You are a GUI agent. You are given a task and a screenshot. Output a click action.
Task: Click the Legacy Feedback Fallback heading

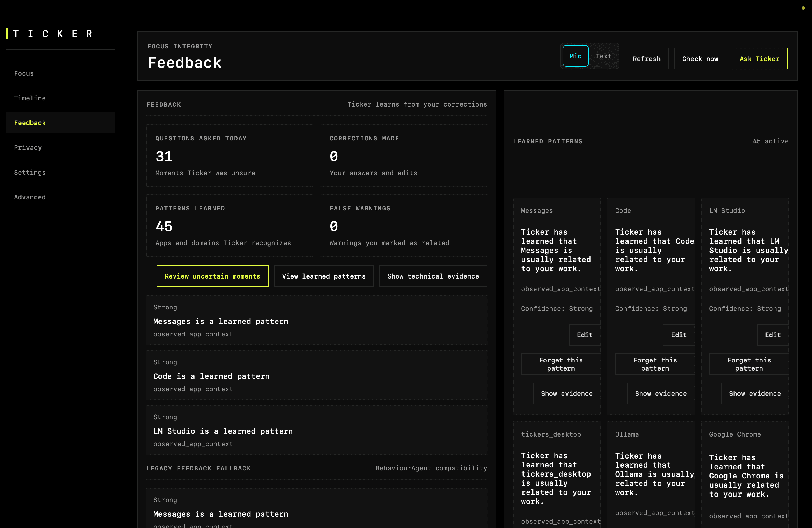(199, 468)
